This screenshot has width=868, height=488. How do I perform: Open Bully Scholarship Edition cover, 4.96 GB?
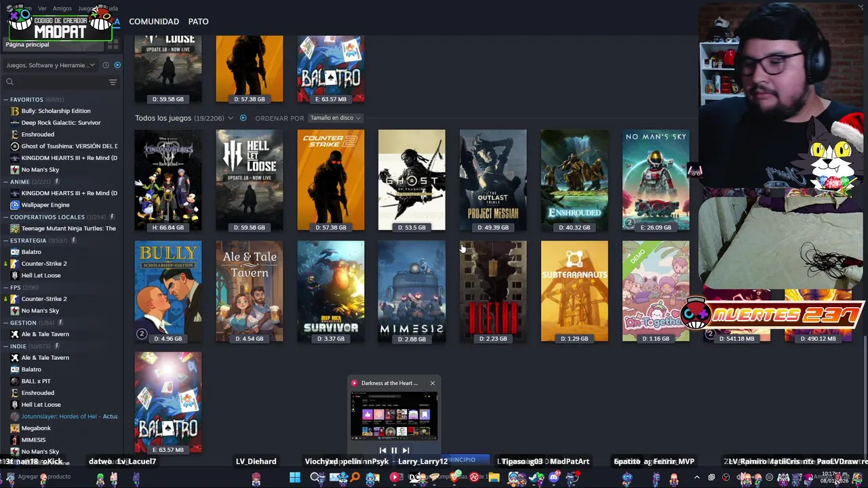(x=168, y=291)
